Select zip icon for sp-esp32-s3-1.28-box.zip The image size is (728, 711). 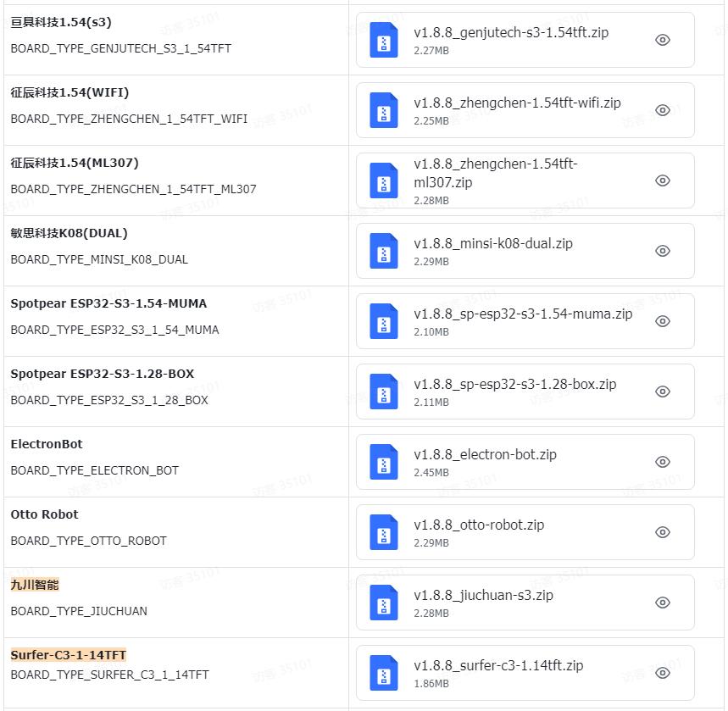click(384, 392)
